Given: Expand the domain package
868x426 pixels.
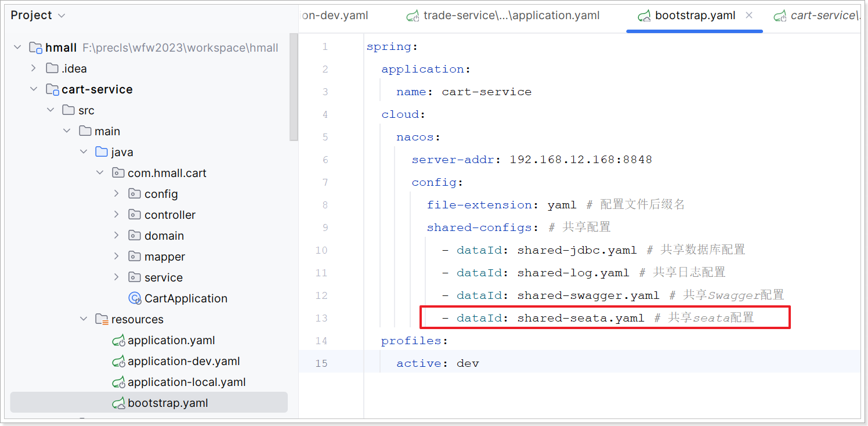Looking at the screenshot, I should [x=117, y=236].
